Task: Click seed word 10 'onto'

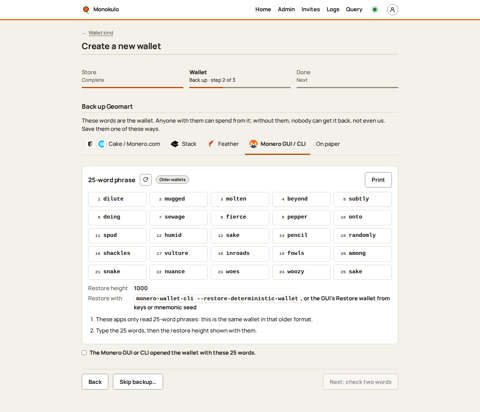Action: pyautogui.click(x=363, y=217)
